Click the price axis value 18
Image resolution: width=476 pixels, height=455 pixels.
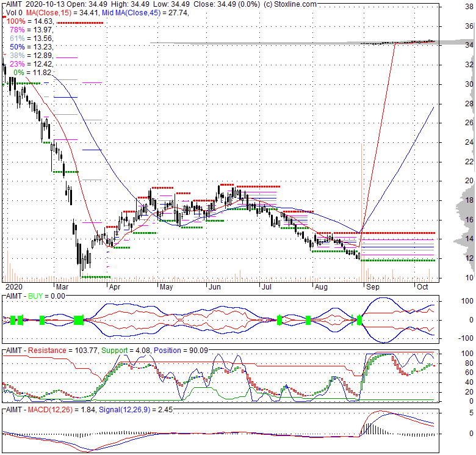click(469, 200)
